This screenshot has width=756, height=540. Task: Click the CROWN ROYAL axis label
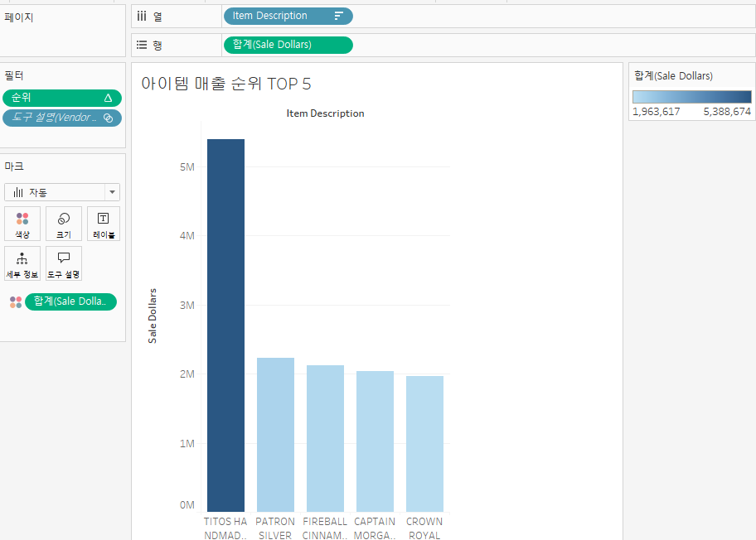[x=424, y=528]
